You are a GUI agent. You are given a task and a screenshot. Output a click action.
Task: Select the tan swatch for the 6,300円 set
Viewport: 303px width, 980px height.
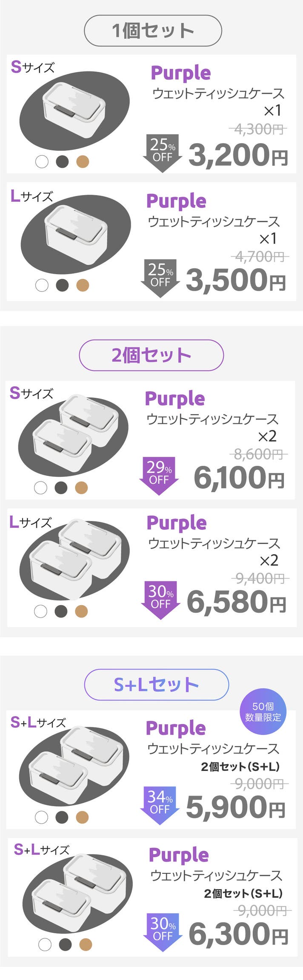(x=86, y=944)
